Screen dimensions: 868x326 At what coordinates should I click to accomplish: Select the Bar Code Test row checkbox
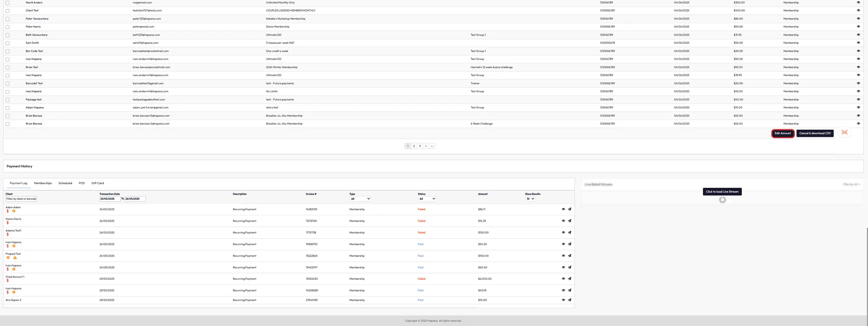(x=8, y=51)
